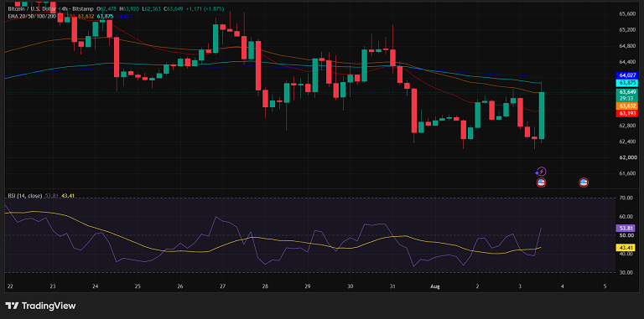644x319 pixels.
Task: Click the purple 53.81 RSI value label
Action: pyautogui.click(x=626, y=228)
